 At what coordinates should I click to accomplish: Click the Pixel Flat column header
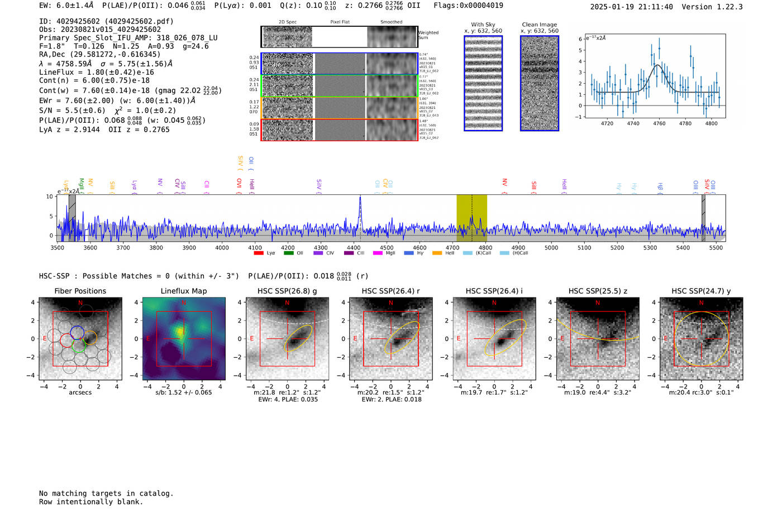coord(340,22)
